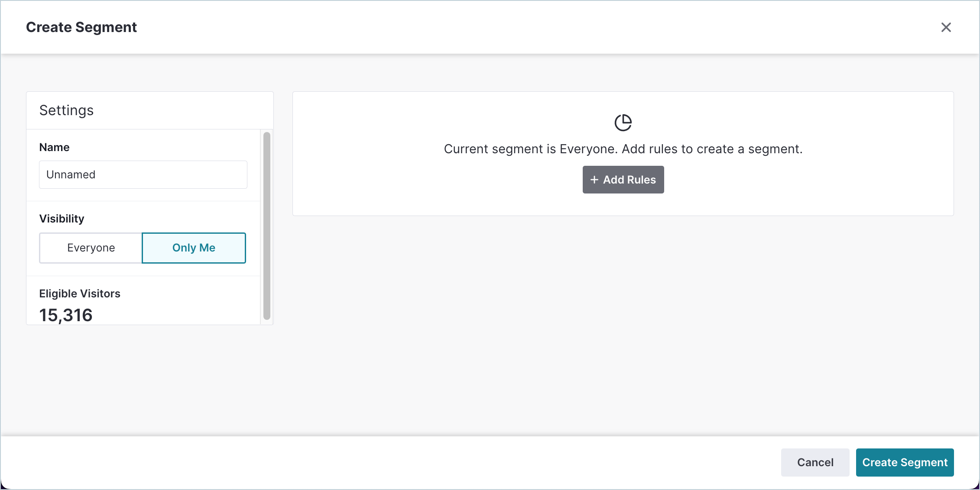Focus the segment Name input field

143,174
